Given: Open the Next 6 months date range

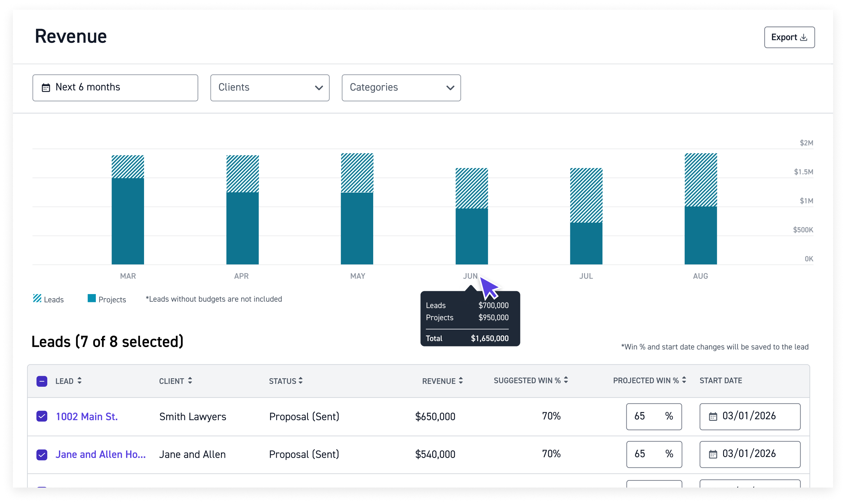Looking at the screenshot, I should (115, 88).
